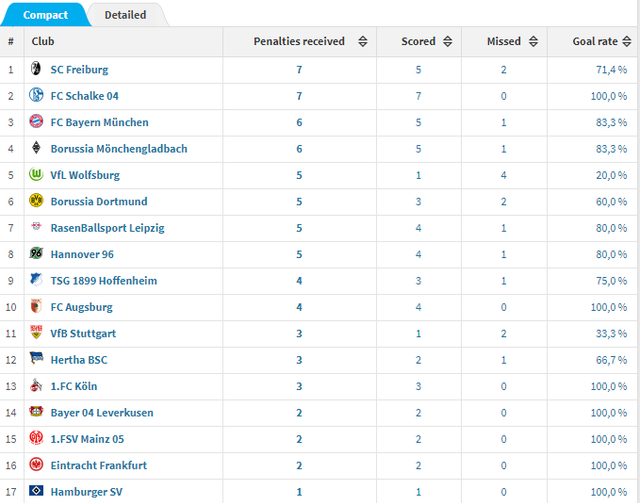Click Borussia Dortmund's missed value 2
Image resolution: width=640 pixels, height=503 pixels.
click(504, 202)
